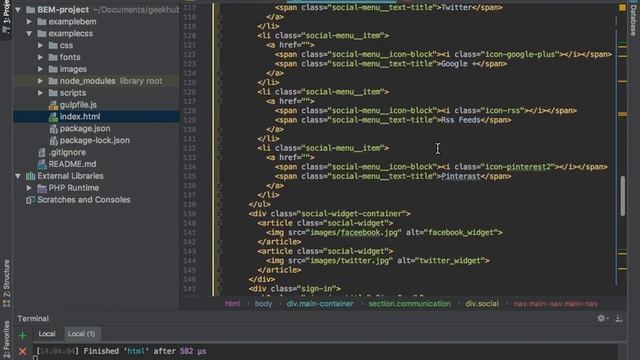Click nav.main-nav breadcrumb
The height and width of the screenshot is (360, 640).
tap(556, 304)
